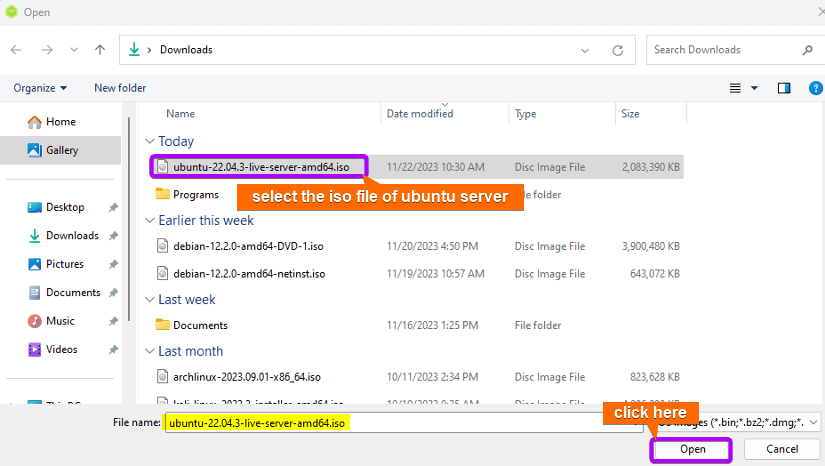825x466 pixels.
Task: Click disc icon of debian netinst iso
Action: click(x=163, y=273)
